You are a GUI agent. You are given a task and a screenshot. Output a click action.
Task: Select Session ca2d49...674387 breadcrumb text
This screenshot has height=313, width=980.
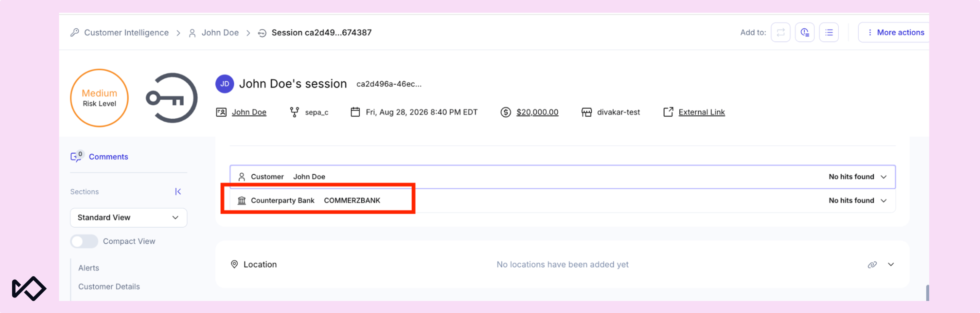322,33
